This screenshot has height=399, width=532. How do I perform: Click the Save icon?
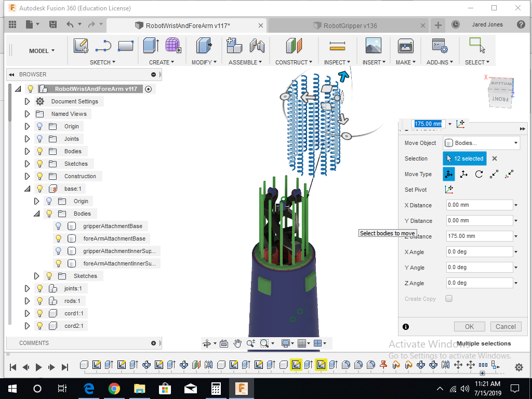[x=52, y=24]
